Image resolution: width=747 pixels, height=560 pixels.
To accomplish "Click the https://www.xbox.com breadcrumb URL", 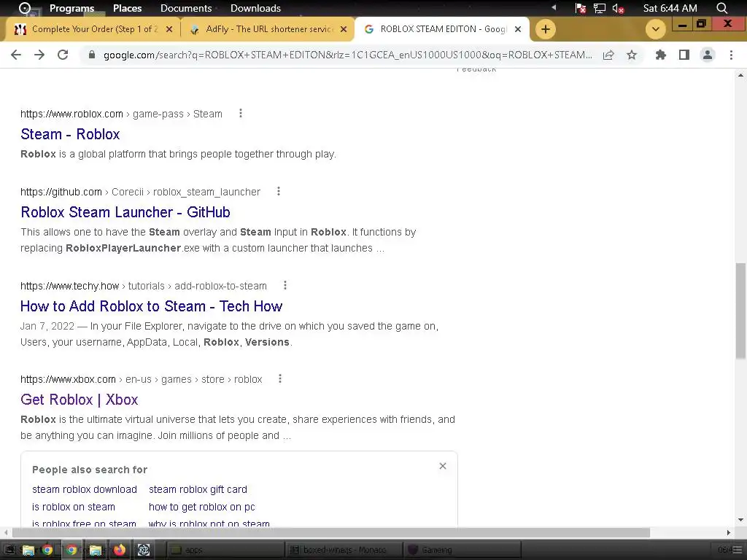I will point(68,379).
